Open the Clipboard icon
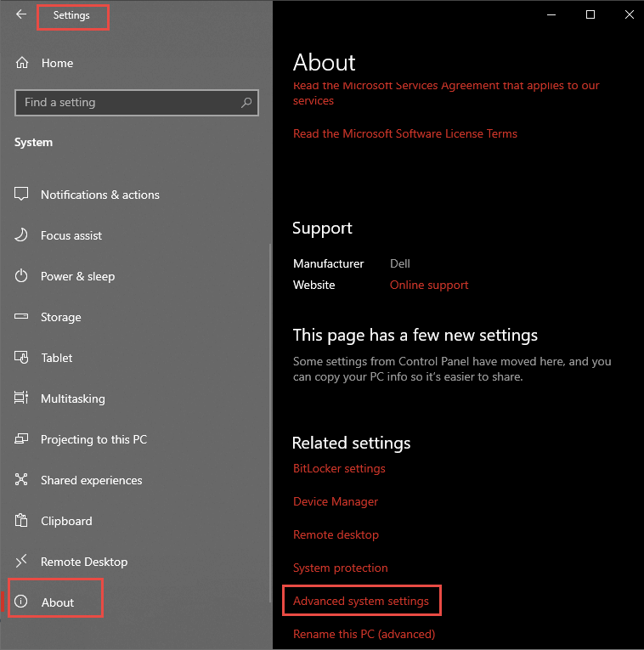Image resolution: width=644 pixels, height=650 pixels. tap(21, 520)
